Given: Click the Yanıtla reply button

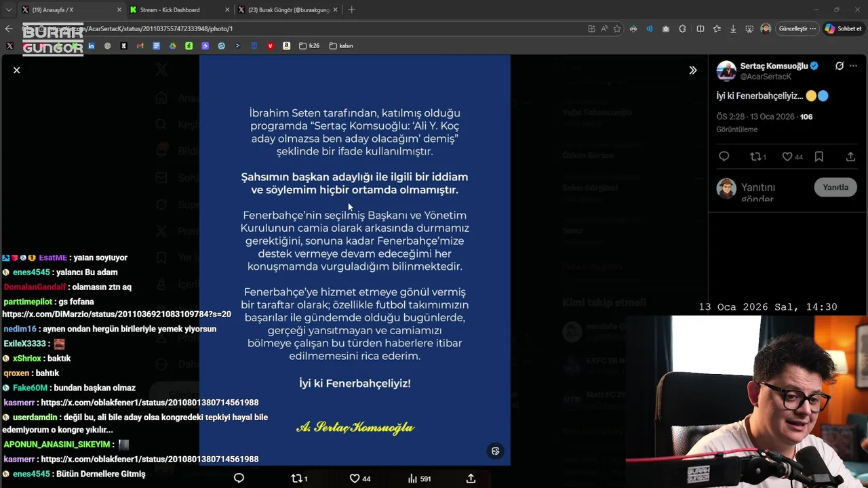Looking at the screenshot, I should [835, 187].
